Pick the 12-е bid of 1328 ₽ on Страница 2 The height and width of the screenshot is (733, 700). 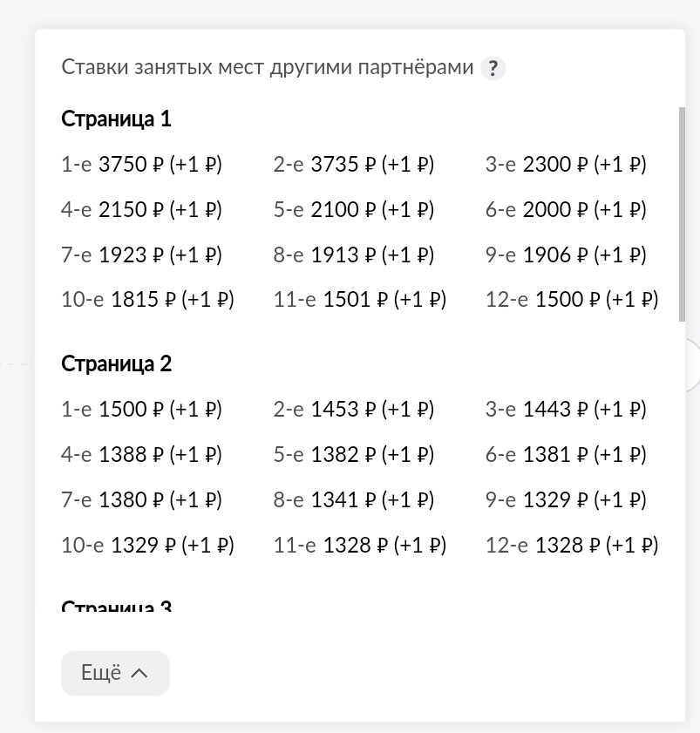573,545
